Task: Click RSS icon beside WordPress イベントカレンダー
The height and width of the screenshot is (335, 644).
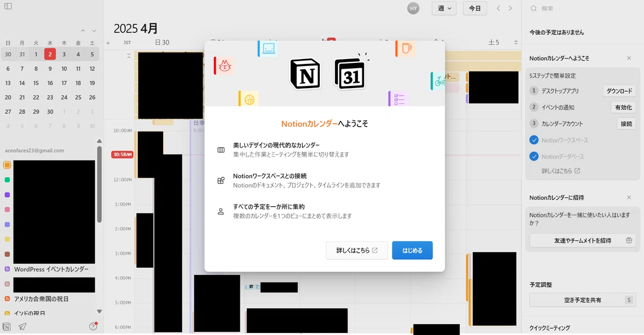Action: pyautogui.click(x=7, y=269)
